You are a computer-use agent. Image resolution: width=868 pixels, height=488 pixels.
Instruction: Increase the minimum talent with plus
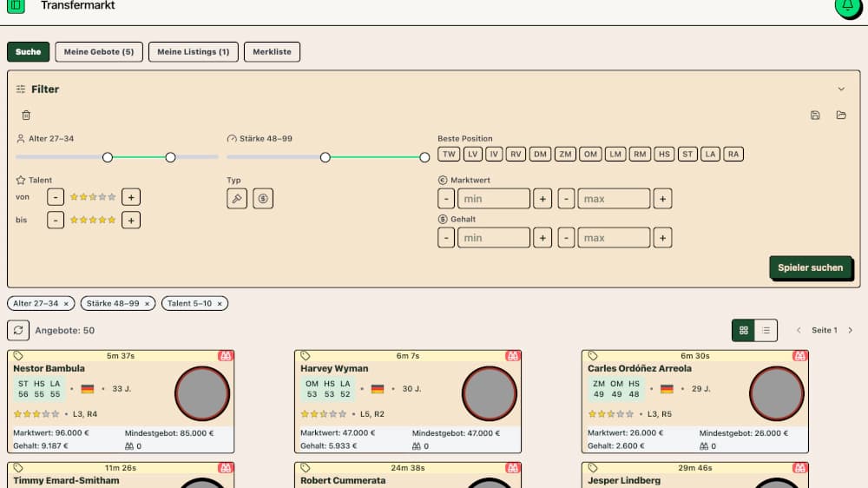click(131, 197)
